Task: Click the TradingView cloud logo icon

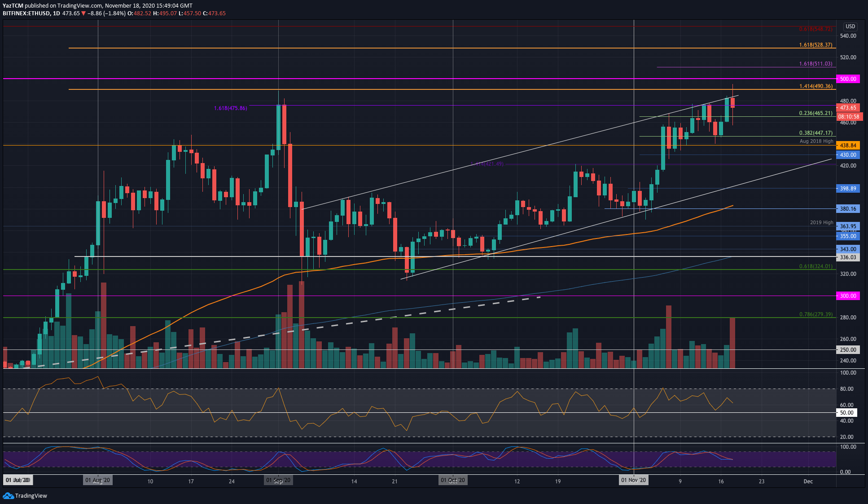Action: (8, 495)
